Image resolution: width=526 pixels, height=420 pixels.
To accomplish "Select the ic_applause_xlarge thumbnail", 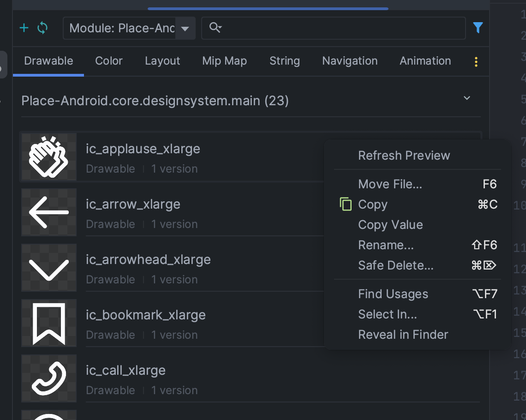I will coord(49,157).
